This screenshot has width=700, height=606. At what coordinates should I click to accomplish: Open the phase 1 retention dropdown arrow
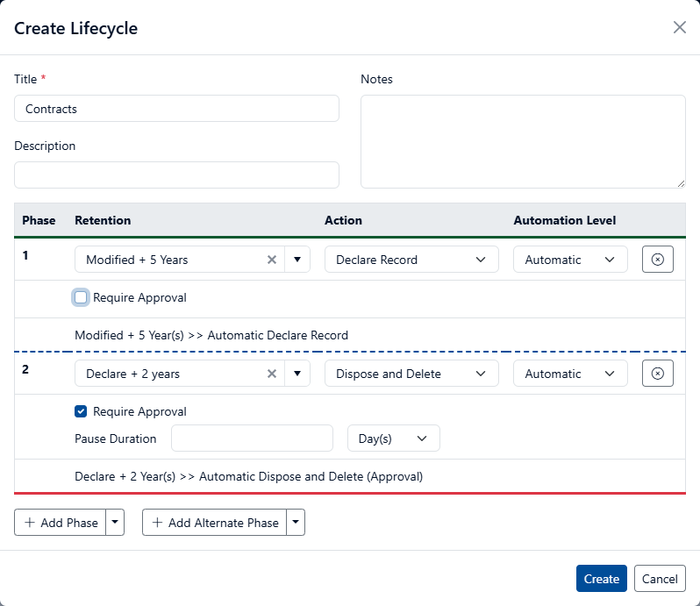coord(297,260)
